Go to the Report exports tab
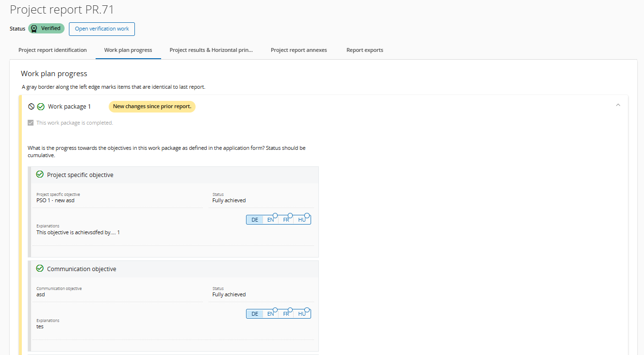 pyautogui.click(x=364, y=50)
